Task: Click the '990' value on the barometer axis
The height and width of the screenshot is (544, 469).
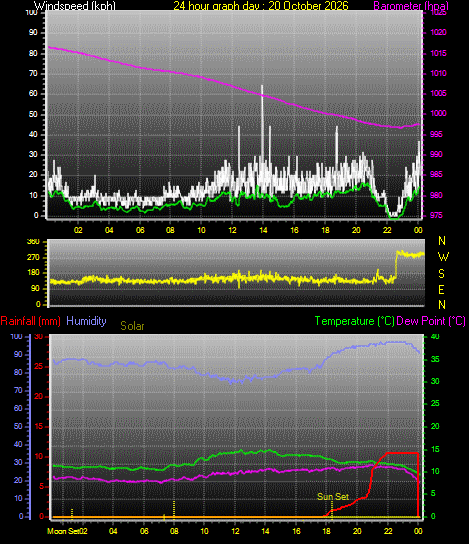Action: coord(436,154)
